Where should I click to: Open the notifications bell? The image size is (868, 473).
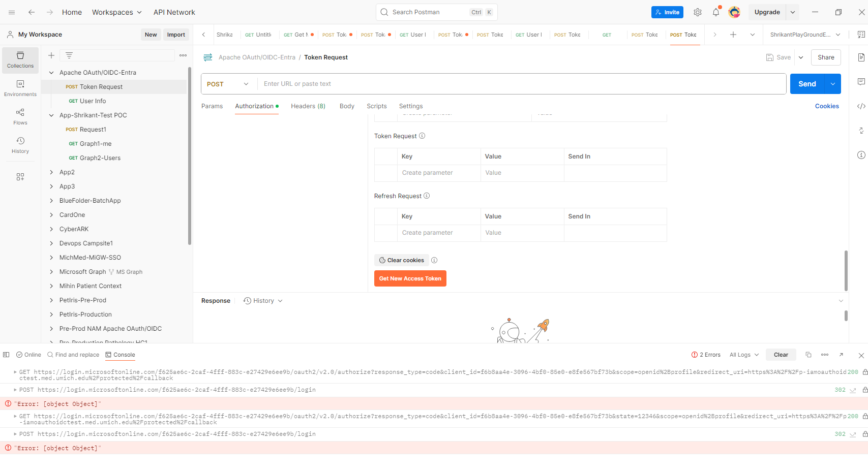point(716,12)
